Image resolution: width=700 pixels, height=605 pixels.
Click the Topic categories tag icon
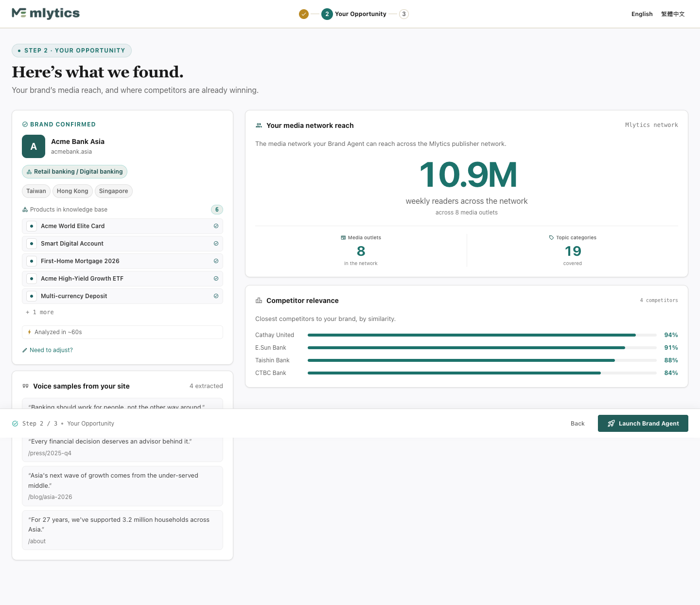(x=551, y=238)
